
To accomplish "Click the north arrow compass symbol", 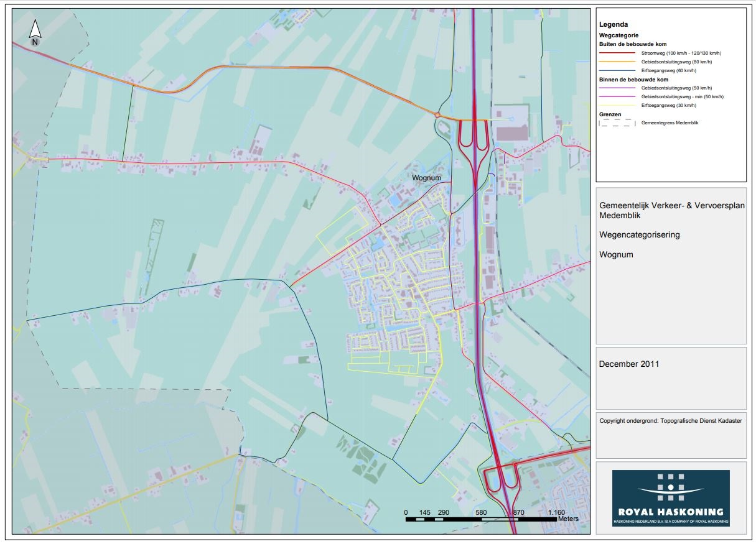I will click(x=35, y=34).
